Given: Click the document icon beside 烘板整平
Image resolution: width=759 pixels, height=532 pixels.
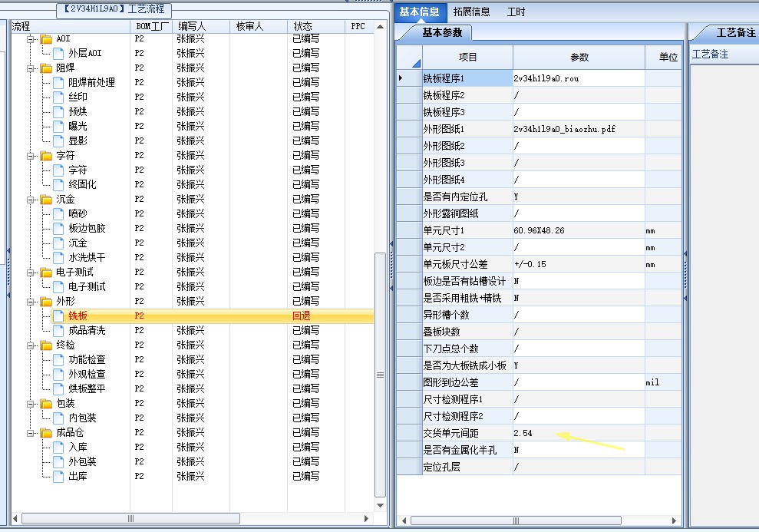Looking at the screenshot, I should pos(58,388).
